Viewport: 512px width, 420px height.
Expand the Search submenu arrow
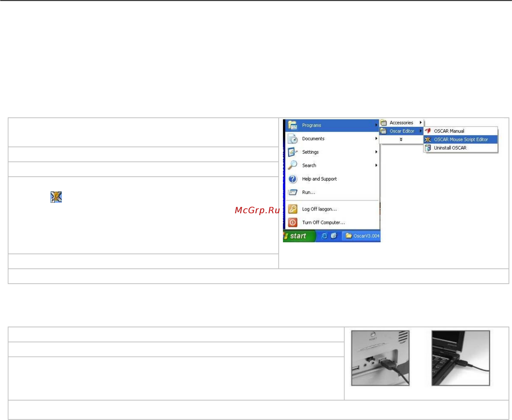coord(376,165)
